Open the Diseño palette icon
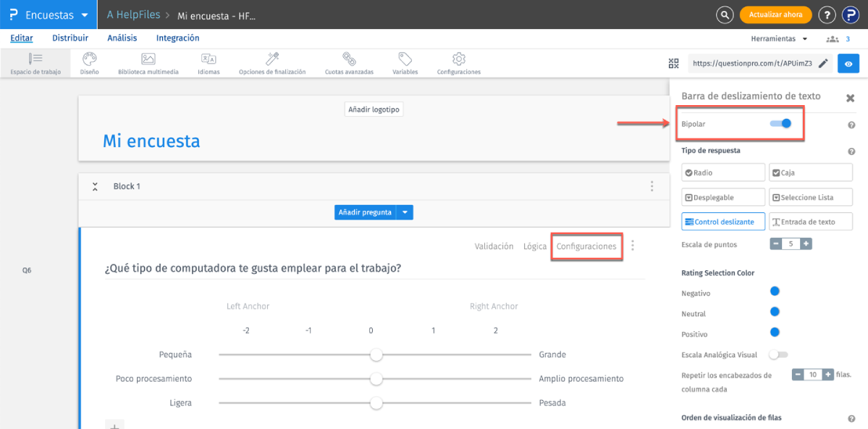Image resolution: width=868 pixels, height=429 pixels. [x=89, y=59]
